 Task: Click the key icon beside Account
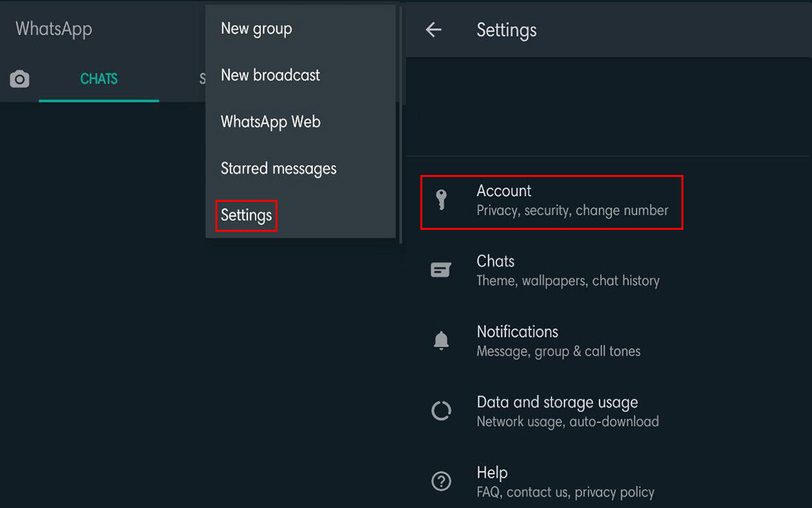(x=441, y=200)
